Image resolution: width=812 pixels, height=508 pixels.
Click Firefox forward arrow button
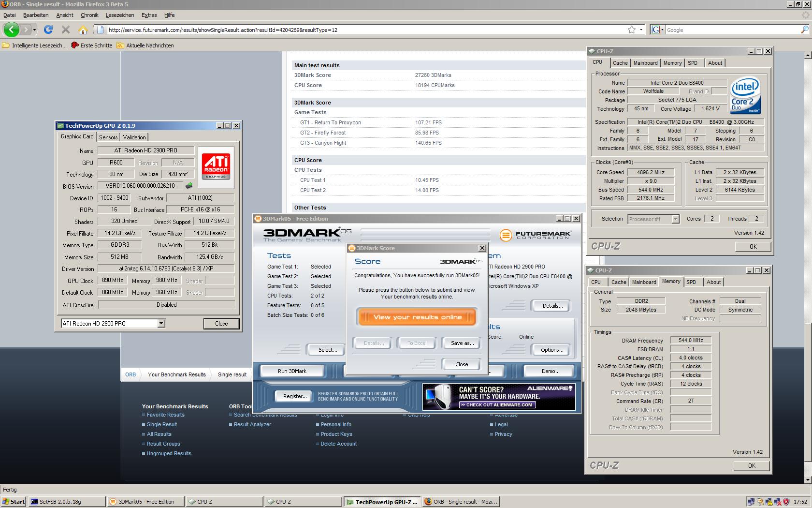pyautogui.click(x=26, y=30)
